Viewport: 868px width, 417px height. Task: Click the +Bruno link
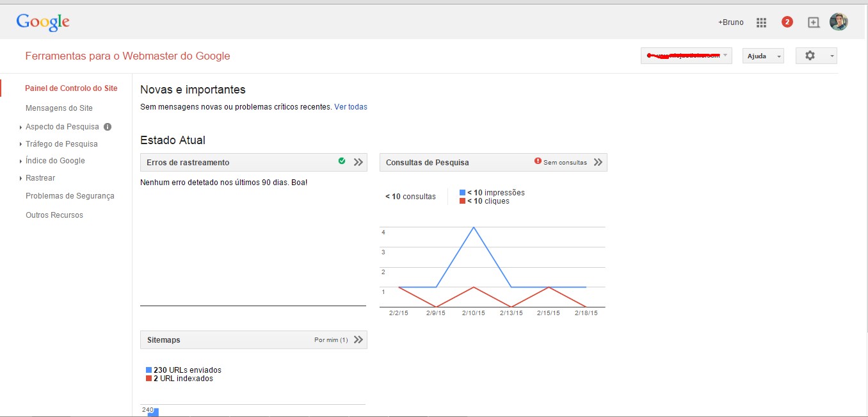click(x=731, y=22)
